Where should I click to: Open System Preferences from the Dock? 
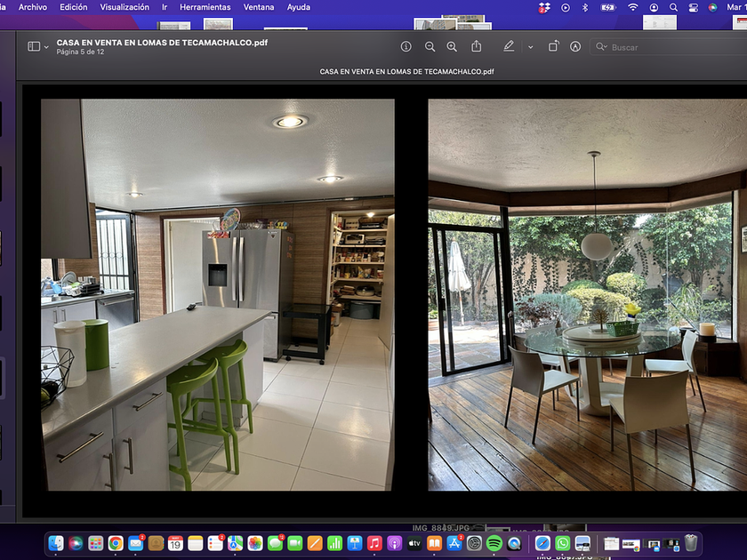point(475,543)
